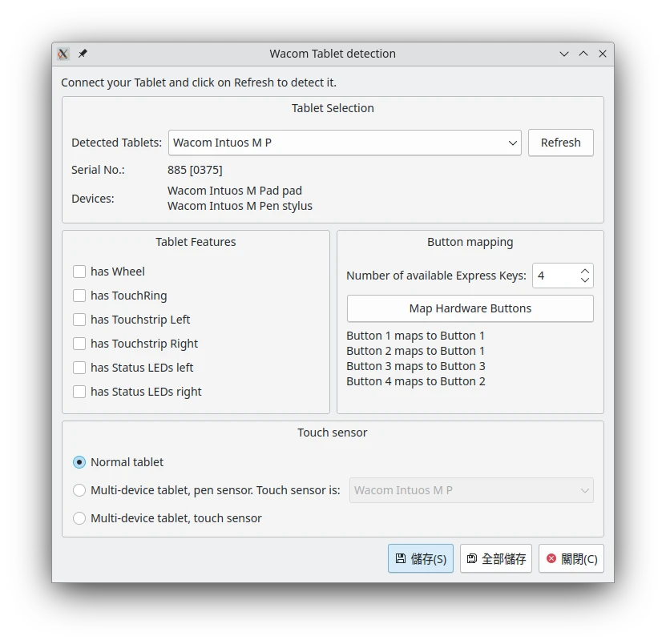Viewport: 666px width, 644px height.
Task: Increase the Express Keys count with up arrow
Action: click(585, 271)
